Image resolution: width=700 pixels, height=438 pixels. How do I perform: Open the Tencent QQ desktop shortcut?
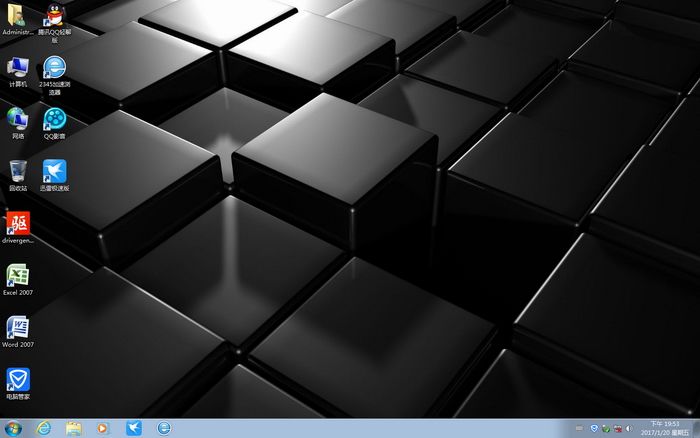tap(54, 16)
